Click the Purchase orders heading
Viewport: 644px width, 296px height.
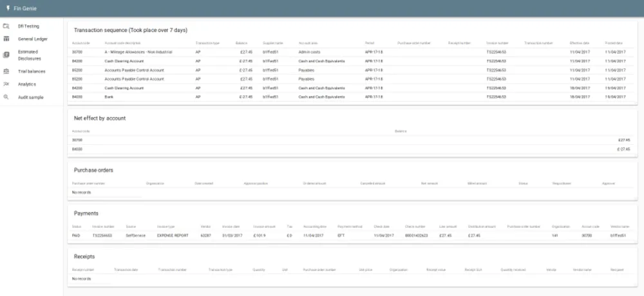point(93,170)
